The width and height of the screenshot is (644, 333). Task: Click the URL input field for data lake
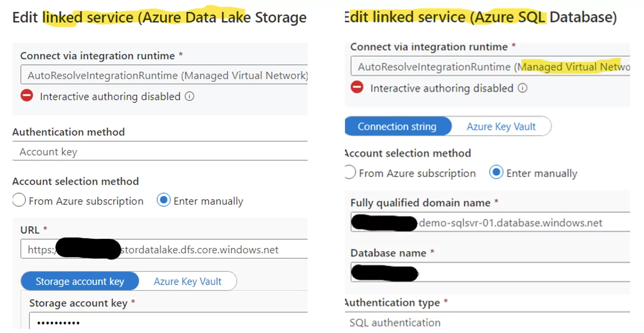[164, 249]
